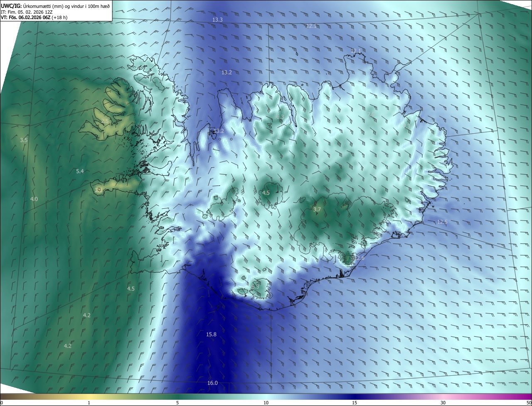This screenshot has width=532, height=406.
Task: Click the 0 tick on the colour scale
Action: coord(2,403)
